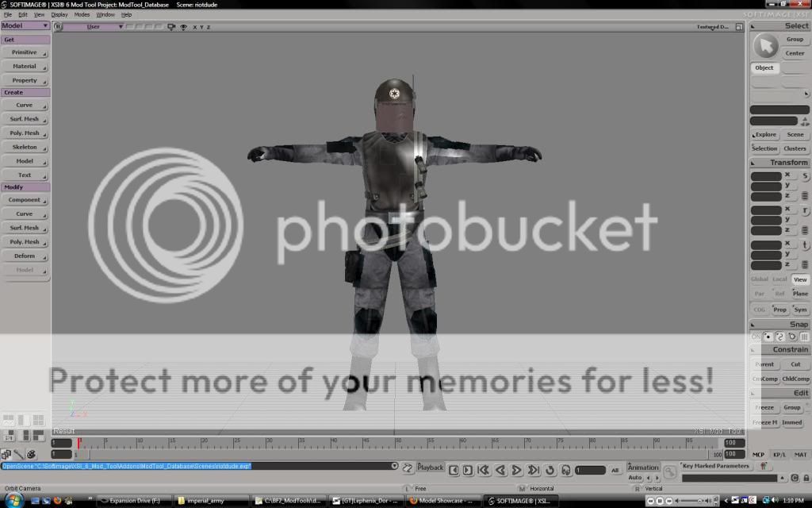Toggle audio headphones icon
Viewport: 812px width, 508px height.
(x=566, y=470)
